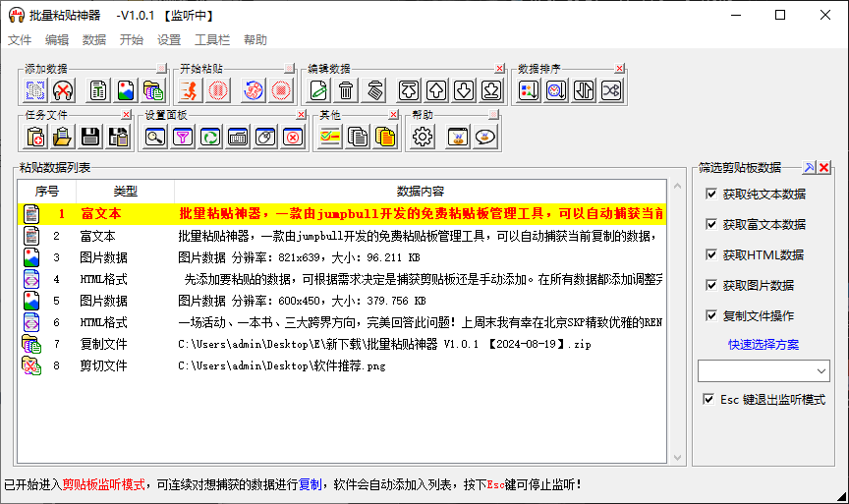
Task: Open the 快速选择方案 combo box
Action: point(764,370)
